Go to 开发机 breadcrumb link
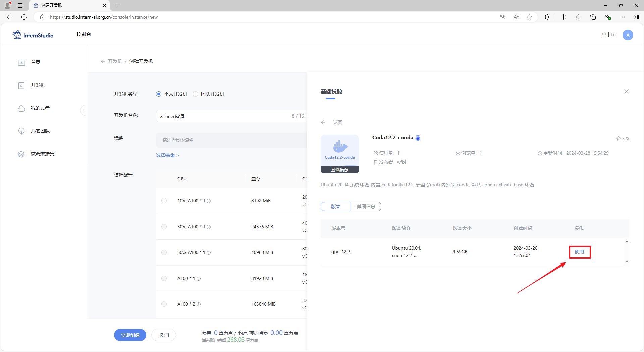The width and height of the screenshot is (644, 352). 115,61
